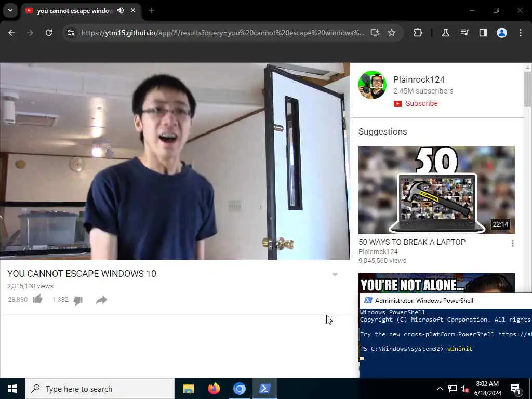Click 'wininit' command text in PowerShell
532x399 pixels.
(460, 349)
